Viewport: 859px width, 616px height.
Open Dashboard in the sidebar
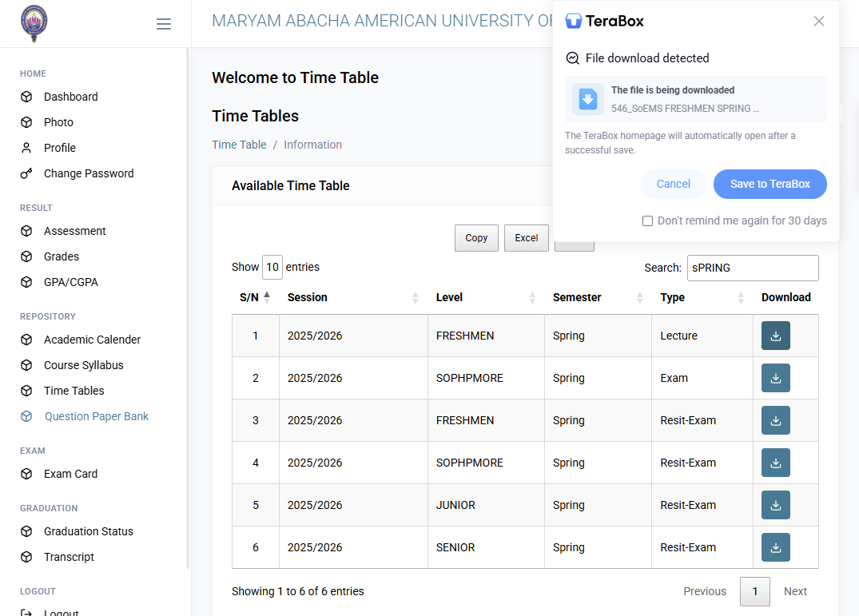coord(70,97)
